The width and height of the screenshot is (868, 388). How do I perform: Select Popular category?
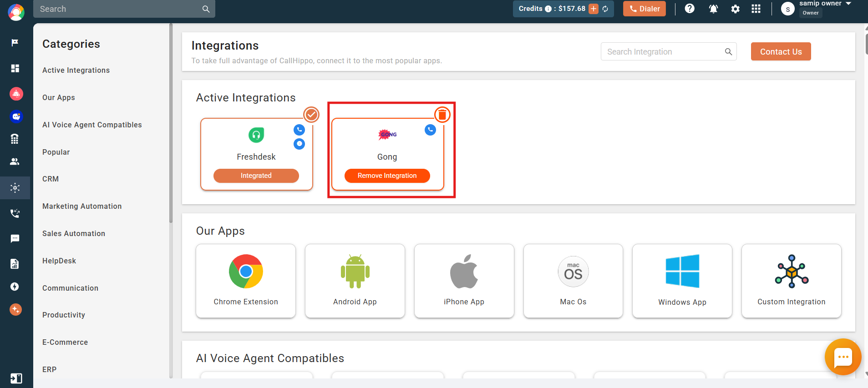click(56, 152)
